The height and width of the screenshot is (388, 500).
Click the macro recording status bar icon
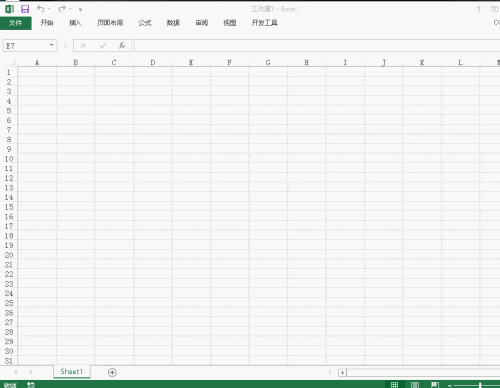click(31, 385)
